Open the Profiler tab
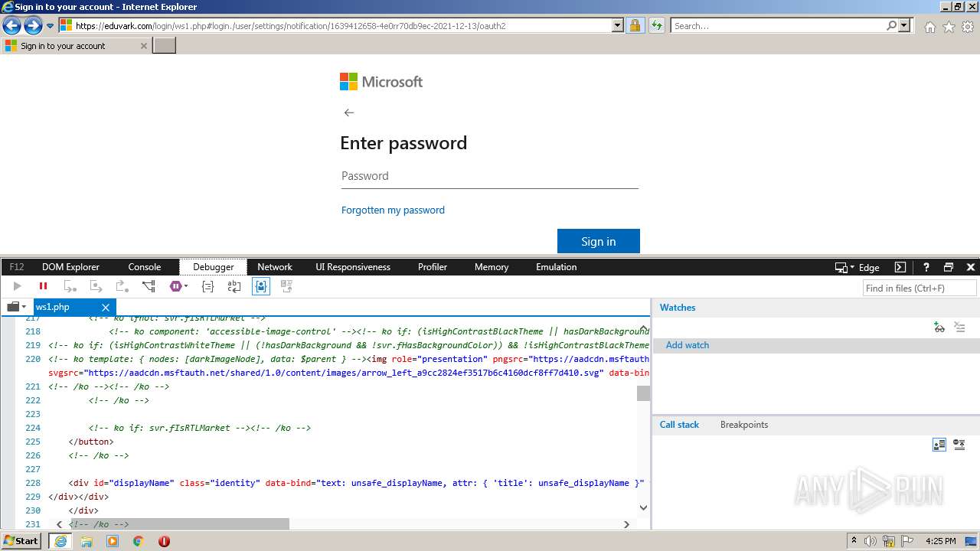The height and width of the screenshot is (551, 980). click(433, 267)
